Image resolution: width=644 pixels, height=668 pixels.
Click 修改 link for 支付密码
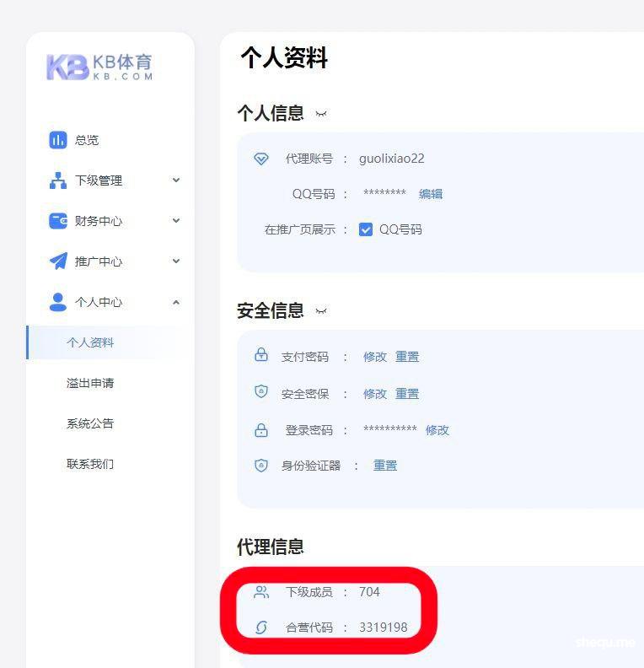coord(375,357)
